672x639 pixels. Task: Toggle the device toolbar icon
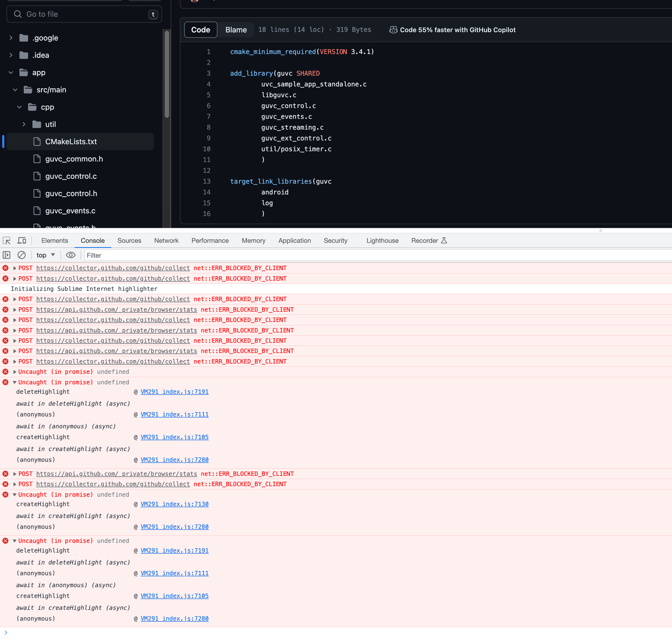[22, 240]
